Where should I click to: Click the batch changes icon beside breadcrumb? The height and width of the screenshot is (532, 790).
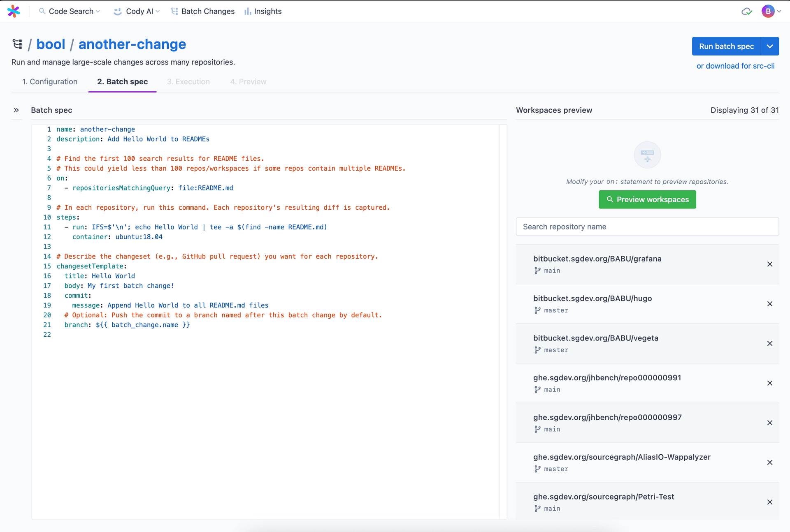click(x=17, y=44)
